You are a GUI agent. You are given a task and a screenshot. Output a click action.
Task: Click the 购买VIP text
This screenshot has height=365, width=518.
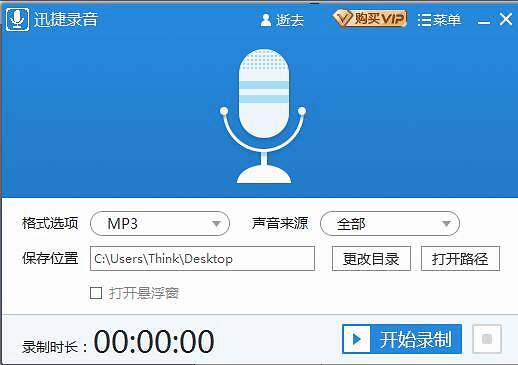(379, 18)
